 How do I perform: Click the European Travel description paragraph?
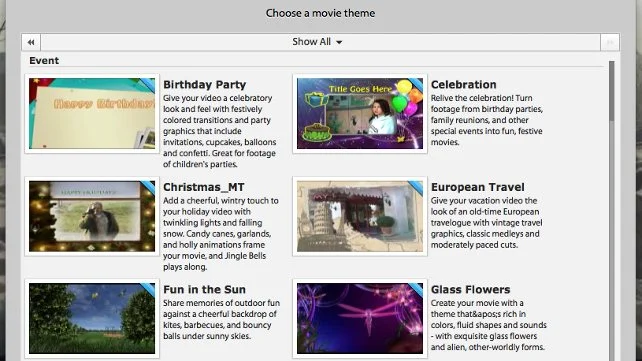click(x=486, y=223)
